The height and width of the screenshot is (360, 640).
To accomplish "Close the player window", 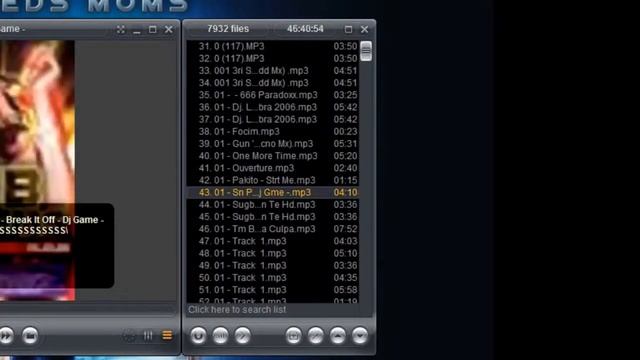I will pyautogui.click(x=169, y=29).
